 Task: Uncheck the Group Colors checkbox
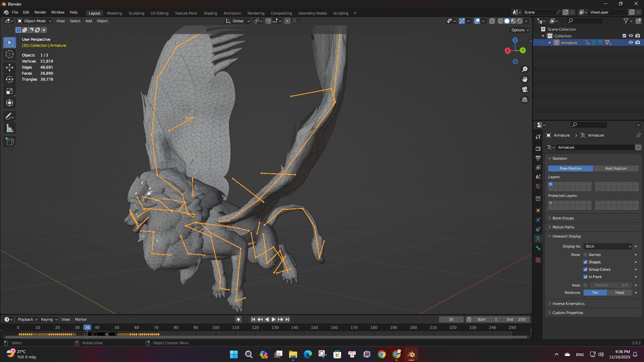point(585,269)
